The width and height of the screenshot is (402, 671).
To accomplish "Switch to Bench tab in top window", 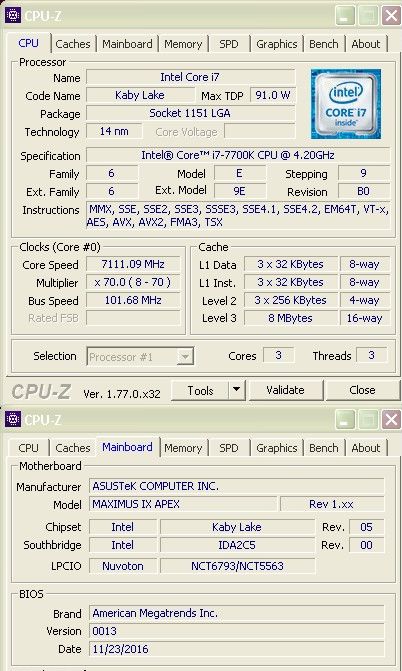I will [x=324, y=44].
